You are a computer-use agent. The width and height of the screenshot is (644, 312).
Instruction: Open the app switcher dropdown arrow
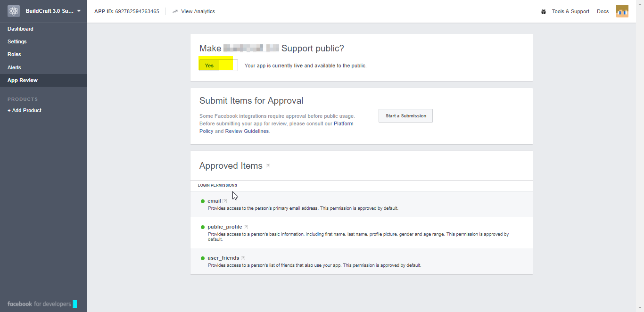coord(79,11)
